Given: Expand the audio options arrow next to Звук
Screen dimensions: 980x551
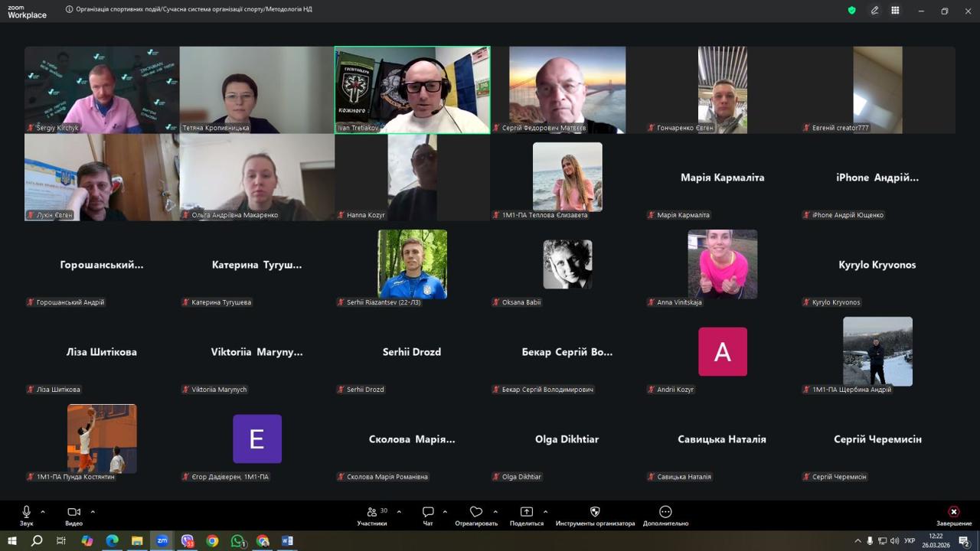Looking at the screenshot, I should (43, 511).
